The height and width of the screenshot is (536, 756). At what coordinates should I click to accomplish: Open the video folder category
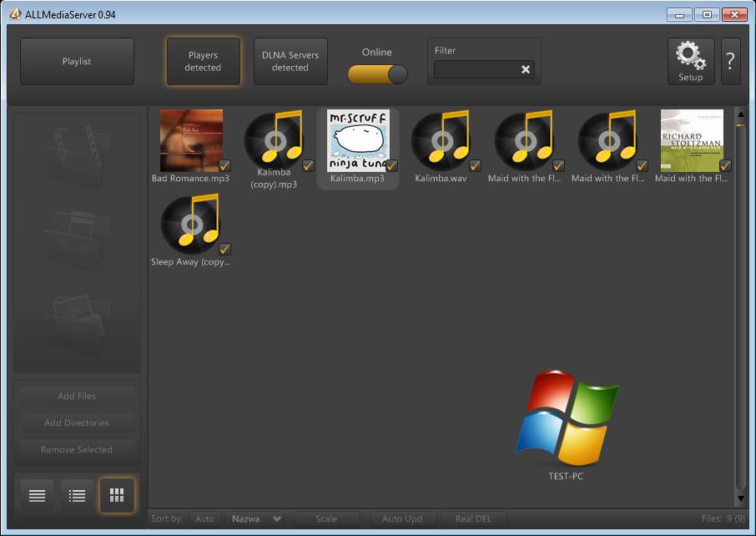pyautogui.click(x=77, y=154)
